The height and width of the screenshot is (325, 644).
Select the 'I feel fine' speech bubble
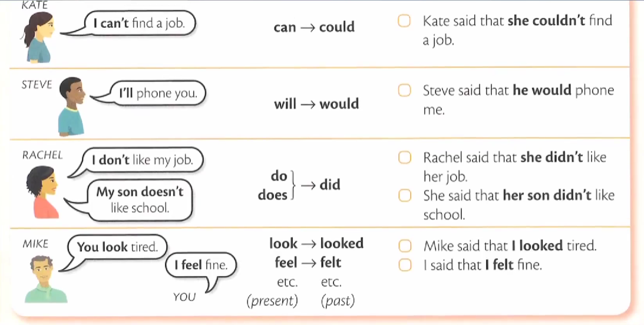[x=200, y=265]
